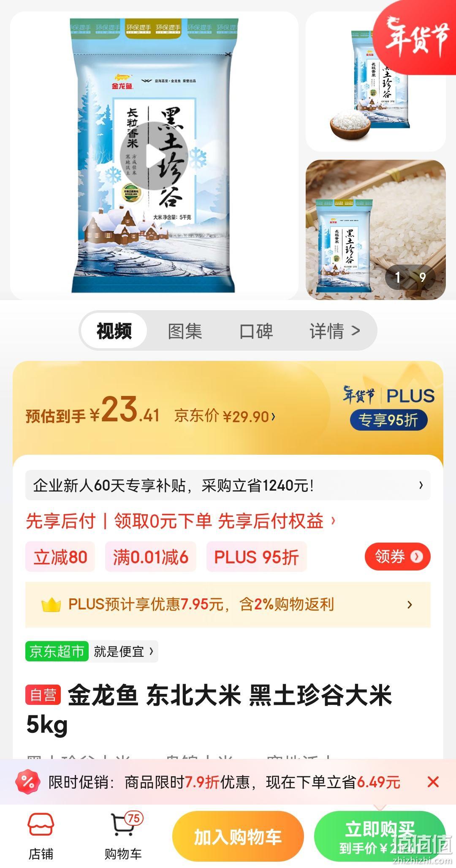The height and width of the screenshot is (868, 456).
Task: Dismiss the 限时促销 promotion banner
Action: (x=433, y=782)
